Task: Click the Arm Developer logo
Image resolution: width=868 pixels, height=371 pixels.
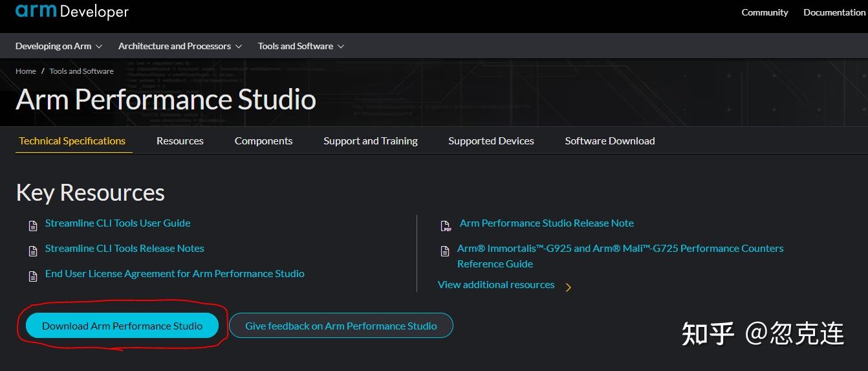Action: coord(72,12)
